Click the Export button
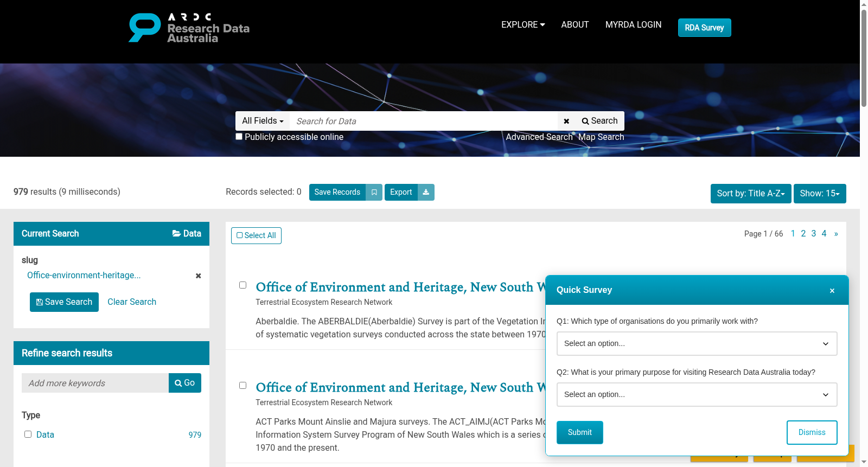Viewport: 868px width, 467px height. 401,192
